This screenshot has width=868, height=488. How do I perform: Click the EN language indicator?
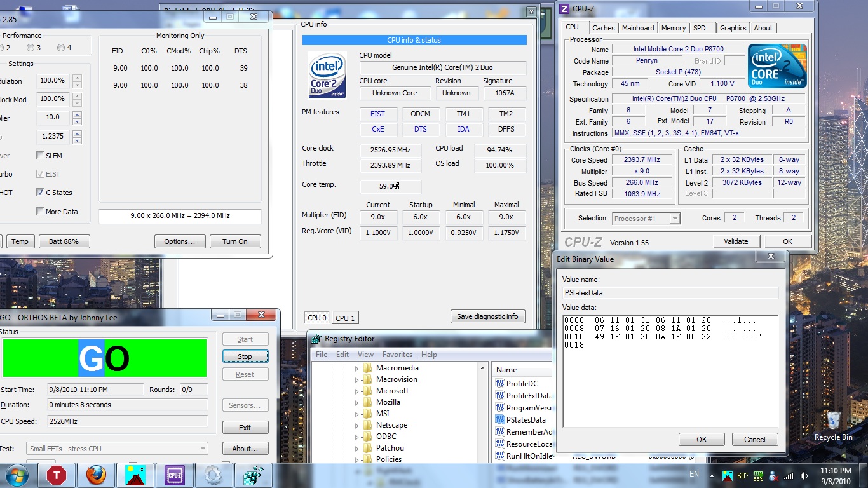[x=694, y=474]
